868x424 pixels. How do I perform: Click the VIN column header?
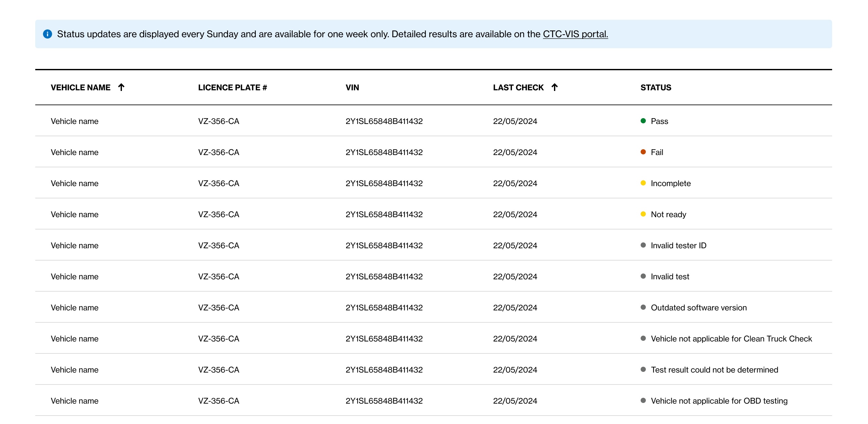[x=352, y=88]
